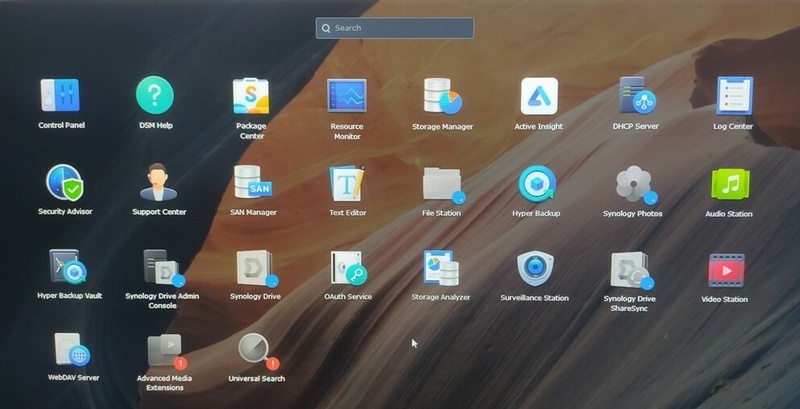Open OAuth Service
800x409 pixels.
pyautogui.click(x=348, y=268)
